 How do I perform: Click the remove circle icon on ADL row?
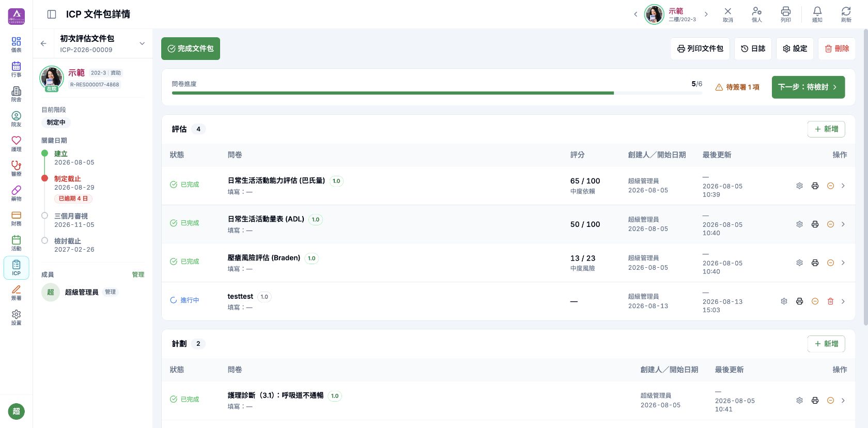[830, 224]
